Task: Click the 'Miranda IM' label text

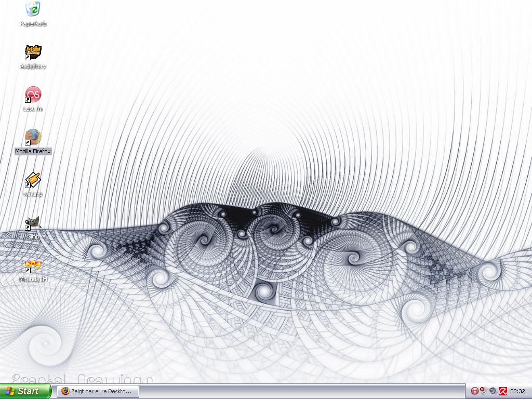Action: coord(33,279)
